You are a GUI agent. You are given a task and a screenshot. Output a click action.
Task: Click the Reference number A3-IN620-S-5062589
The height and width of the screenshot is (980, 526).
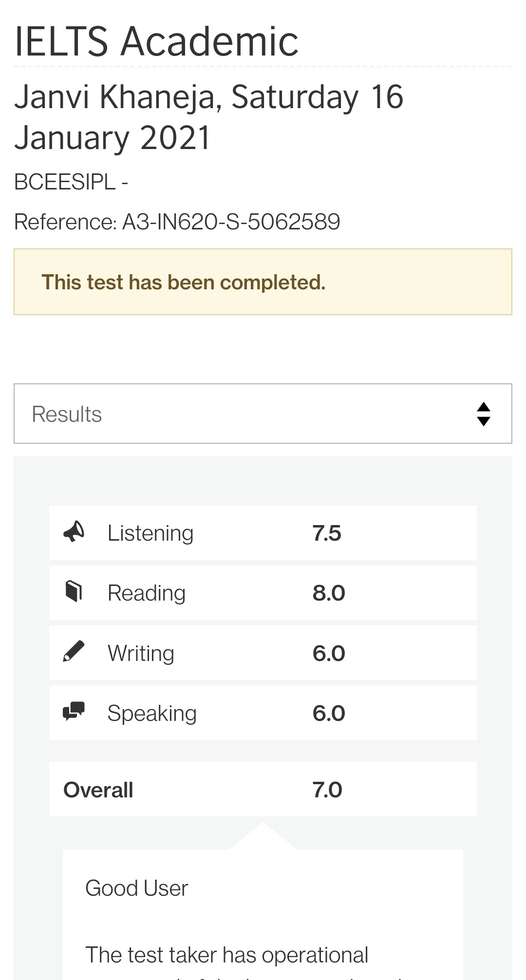[x=231, y=222]
